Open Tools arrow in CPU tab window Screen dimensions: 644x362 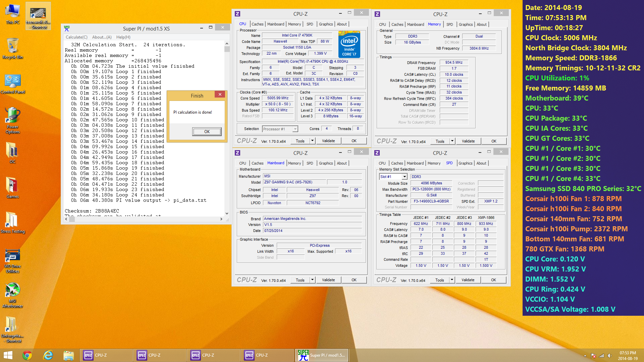(x=312, y=141)
